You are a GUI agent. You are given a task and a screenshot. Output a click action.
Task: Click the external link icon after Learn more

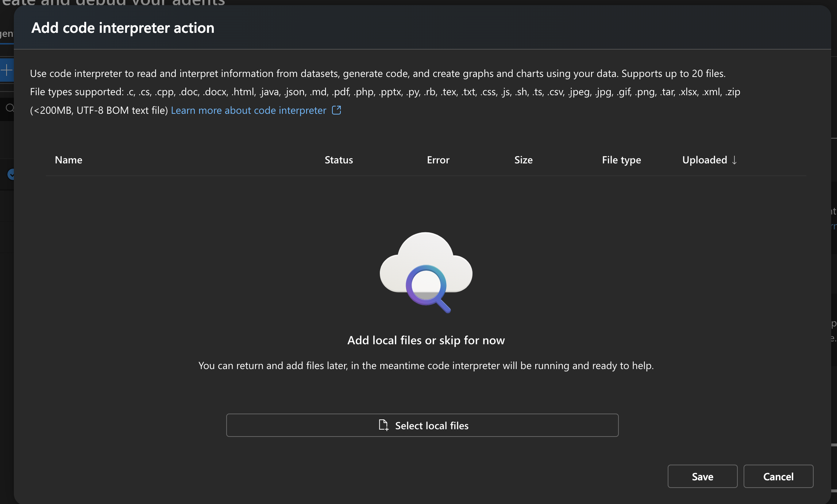(x=336, y=110)
